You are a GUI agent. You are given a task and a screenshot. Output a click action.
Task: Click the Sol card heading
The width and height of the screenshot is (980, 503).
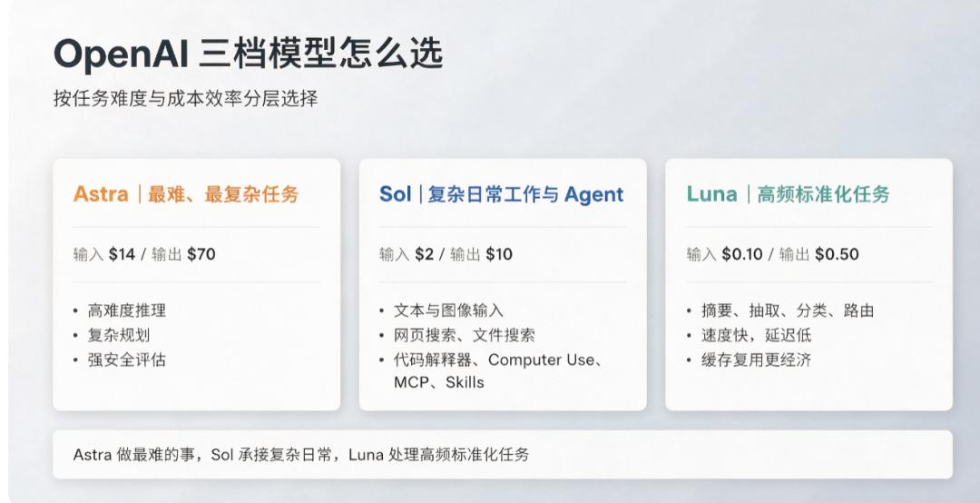(x=501, y=194)
